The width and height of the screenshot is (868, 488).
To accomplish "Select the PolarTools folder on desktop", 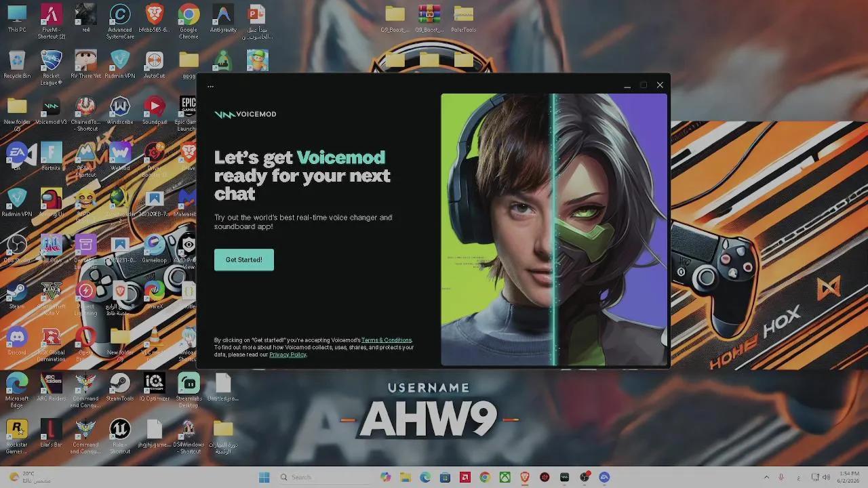I will (463, 19).
